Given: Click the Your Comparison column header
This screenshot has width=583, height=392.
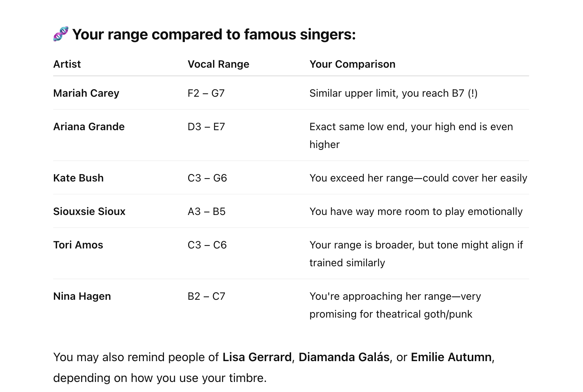Looking at the screenshot, I should pos(352,64).
